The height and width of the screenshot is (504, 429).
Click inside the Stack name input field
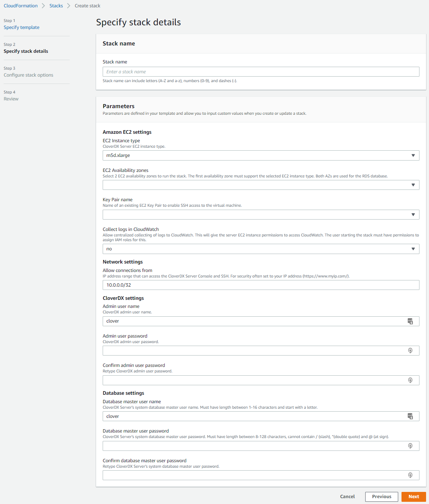[x=261, y=71]
